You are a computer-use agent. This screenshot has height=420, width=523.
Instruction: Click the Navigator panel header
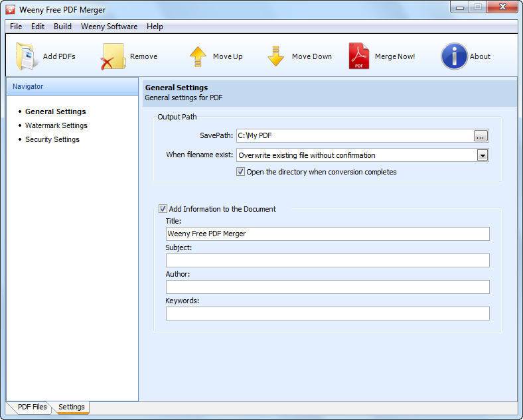[72, 86]
